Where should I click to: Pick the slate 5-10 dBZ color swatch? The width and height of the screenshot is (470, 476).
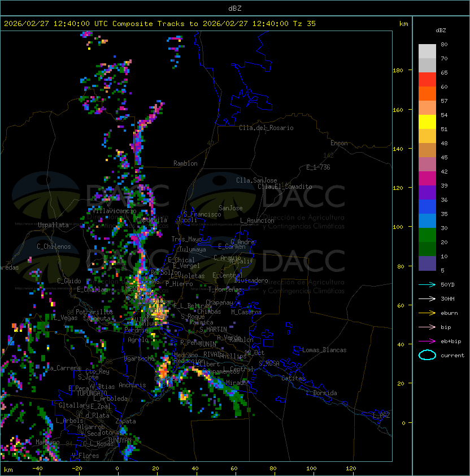(x=427, y=263)
